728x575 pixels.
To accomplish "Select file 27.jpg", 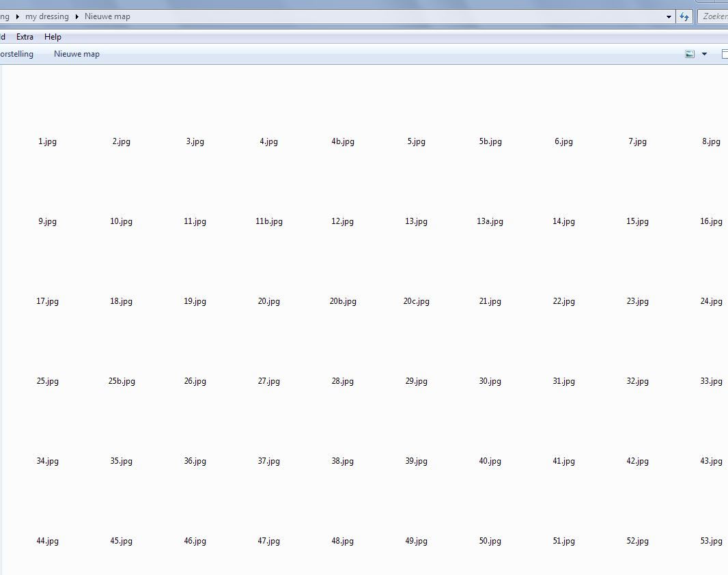I will pyautogui.click(x=269, y=381).
